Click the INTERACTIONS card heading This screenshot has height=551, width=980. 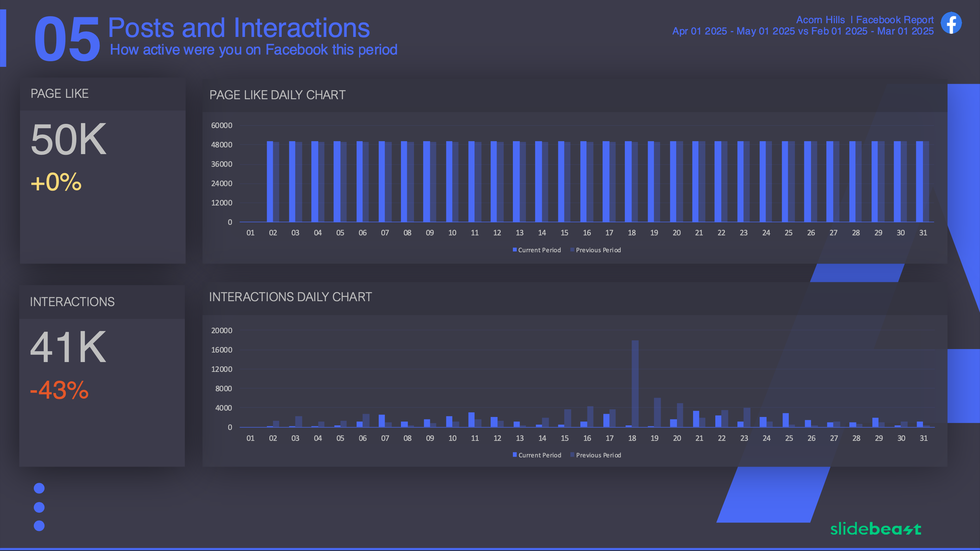pos(72,302)
